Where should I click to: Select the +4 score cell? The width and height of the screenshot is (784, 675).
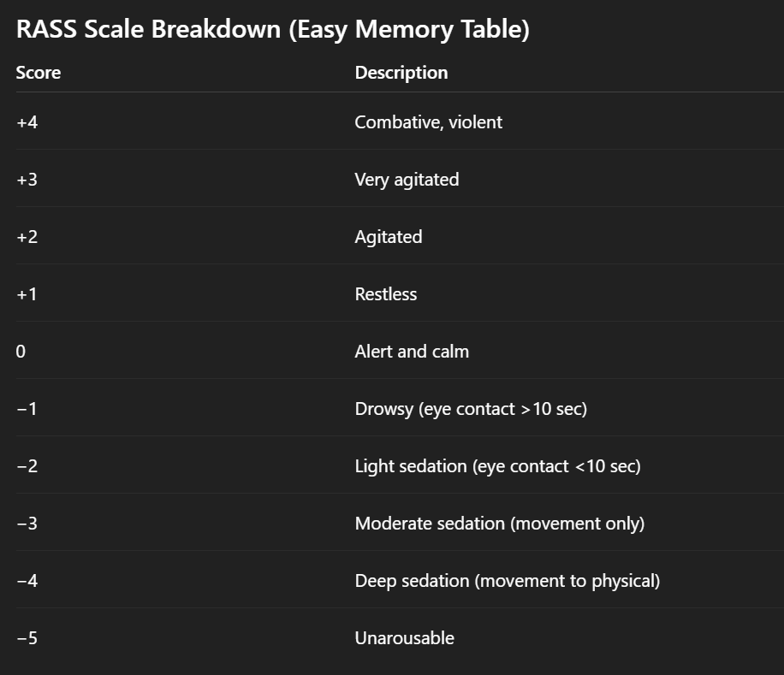click(x=27, y=122)
